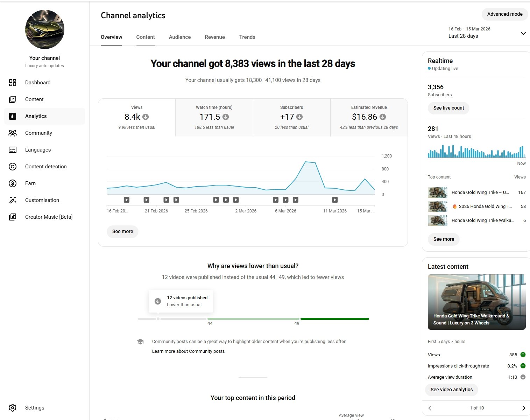Click the 12 videos published slider marker
The width and height of the screenshot is (530, 420).
pos(158,319)
